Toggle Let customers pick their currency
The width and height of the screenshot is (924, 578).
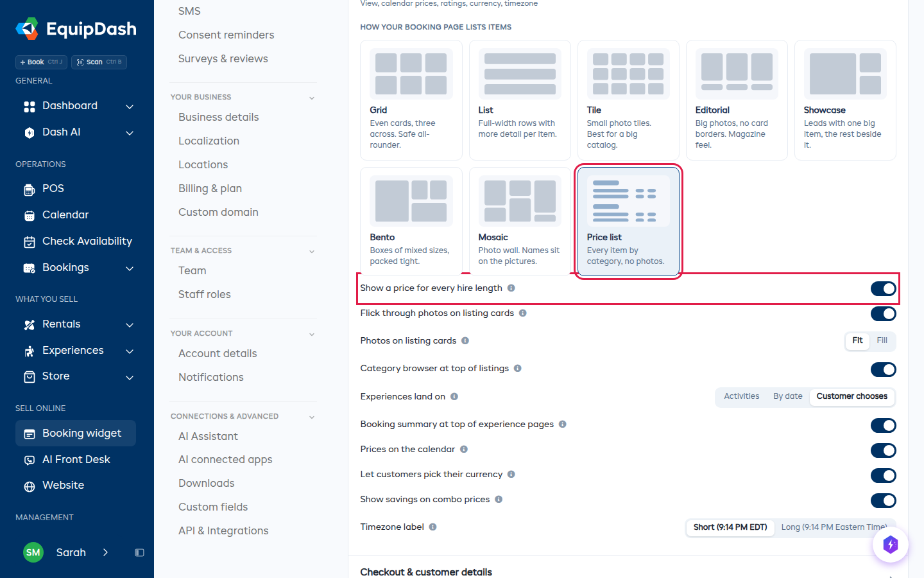click(884, 475)
